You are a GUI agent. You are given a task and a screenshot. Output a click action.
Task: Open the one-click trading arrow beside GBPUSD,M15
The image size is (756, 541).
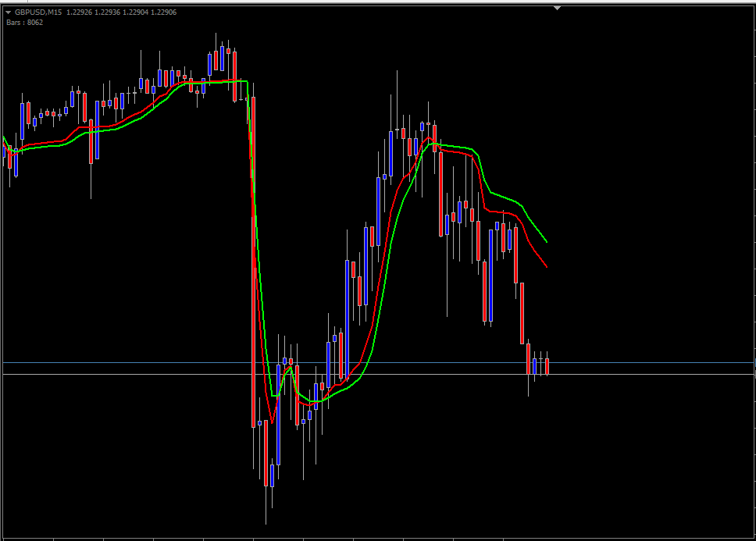8,12
